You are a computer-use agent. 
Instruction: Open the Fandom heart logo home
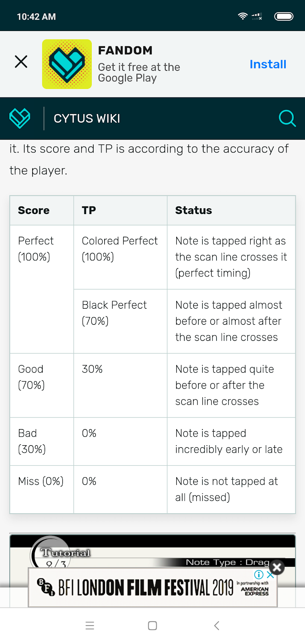pos(20,118)
